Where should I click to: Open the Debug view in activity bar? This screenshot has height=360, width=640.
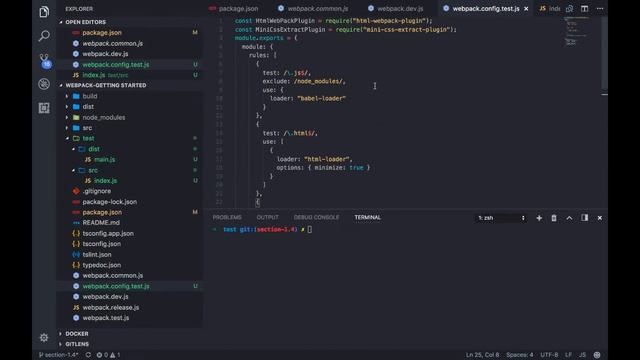(x=44, y=84)
